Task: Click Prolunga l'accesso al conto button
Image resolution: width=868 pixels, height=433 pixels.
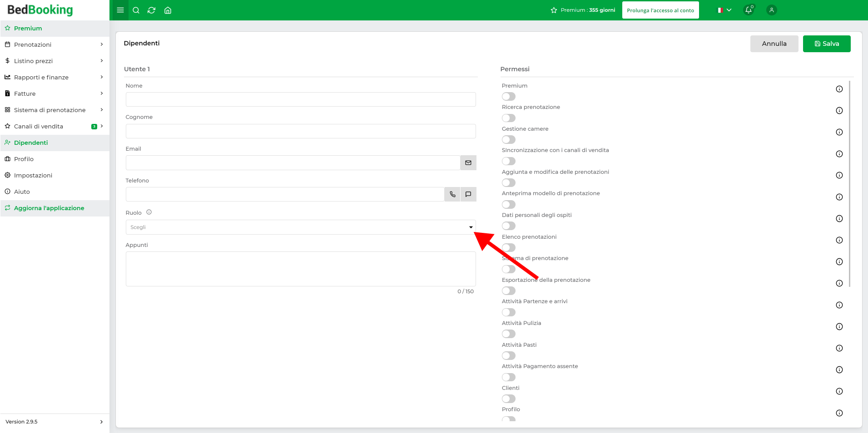Action: point(660,10)
